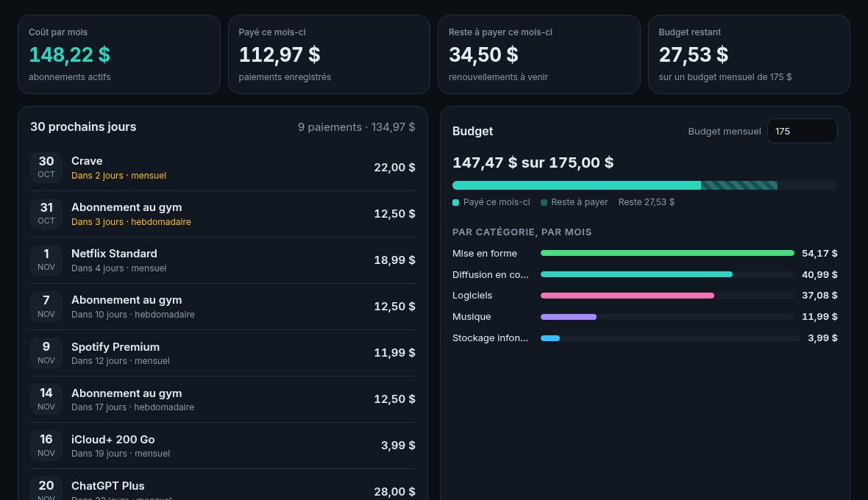Click the 31 OCT date badge
The width and height of the screenshot is (868, 500).
[46, 213]
